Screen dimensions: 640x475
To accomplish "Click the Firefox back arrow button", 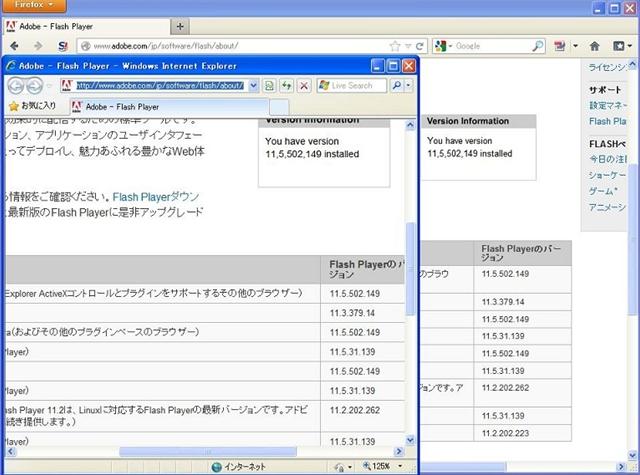I will tap(14, 46).
